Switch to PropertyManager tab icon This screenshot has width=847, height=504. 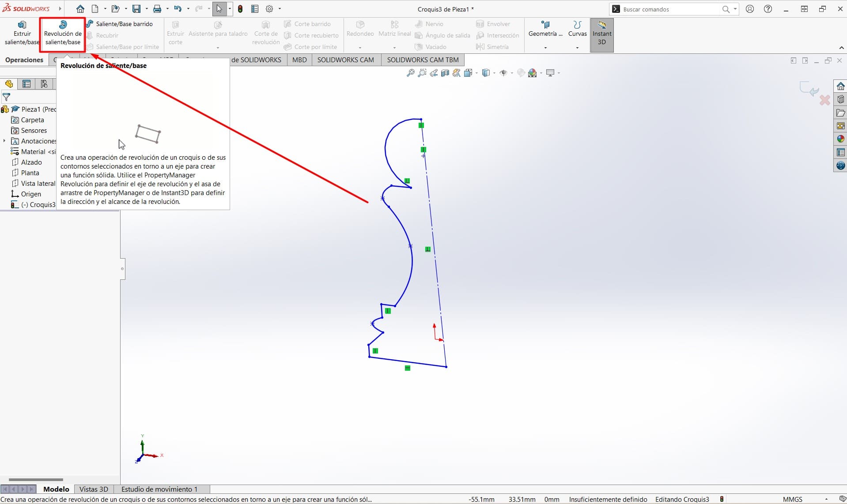coord(26,84)
